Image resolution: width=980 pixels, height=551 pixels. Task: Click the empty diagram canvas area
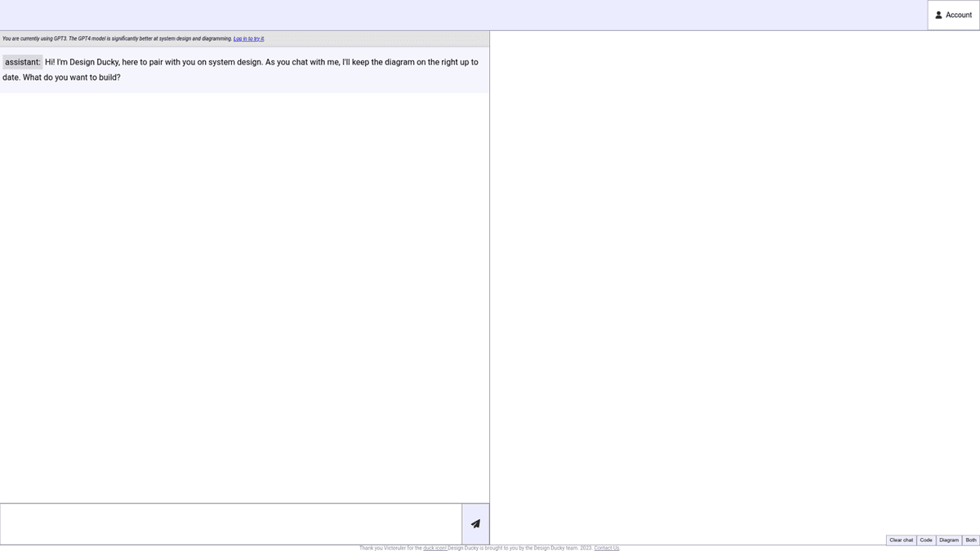[x=735, y=278]
